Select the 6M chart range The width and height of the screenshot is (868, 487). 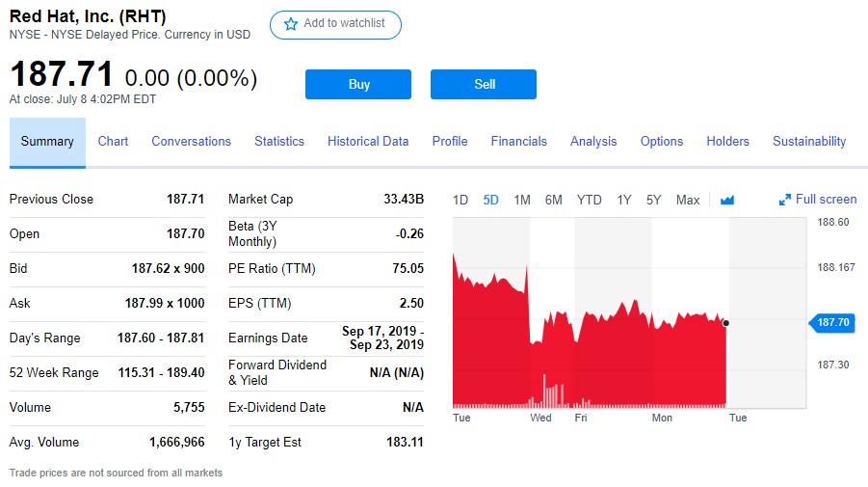[554, 200]
